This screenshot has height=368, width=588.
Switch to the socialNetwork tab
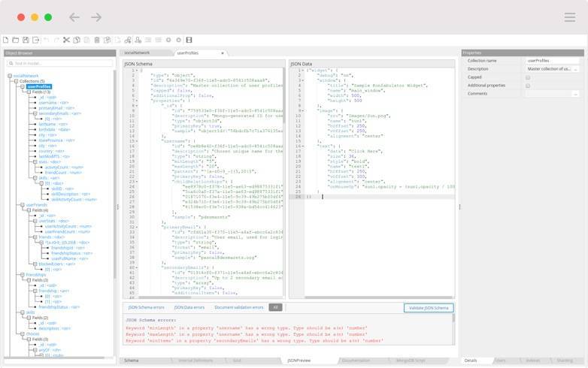coord(137,53)
